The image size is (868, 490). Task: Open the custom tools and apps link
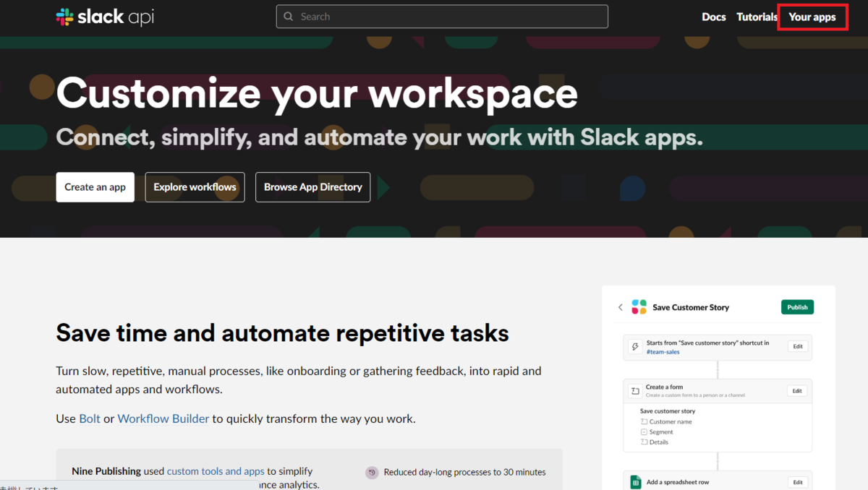[216, 471]
